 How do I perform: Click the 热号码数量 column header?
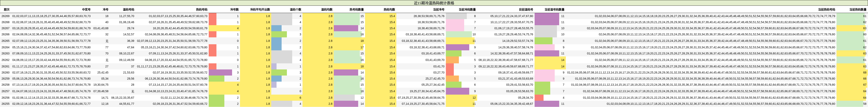(x=357, y=10)
